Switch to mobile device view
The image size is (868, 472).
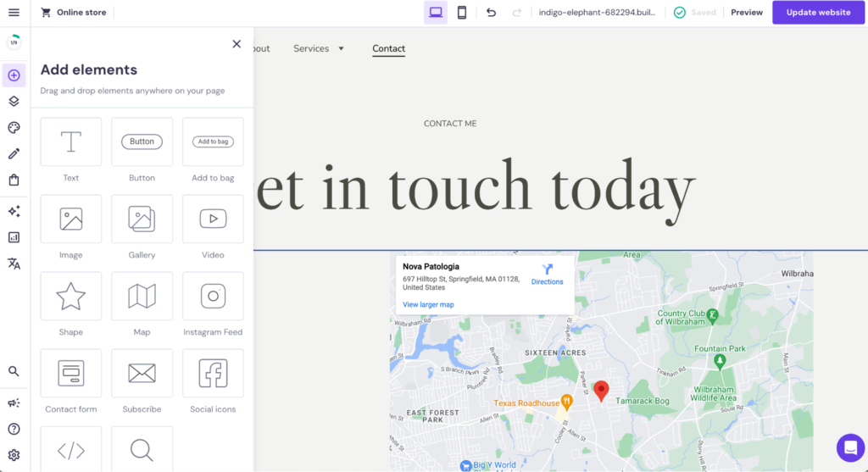[x=461, y=13]
